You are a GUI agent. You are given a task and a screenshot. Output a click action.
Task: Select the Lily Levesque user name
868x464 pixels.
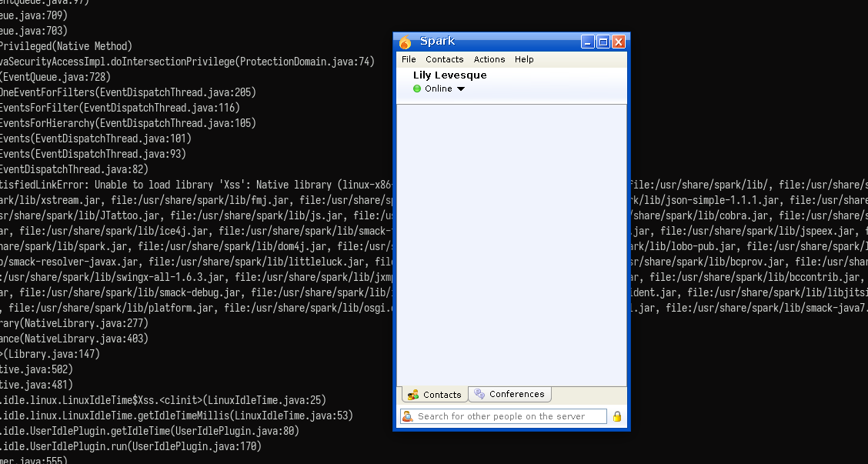pyautogui.click(x=449, y=75)
